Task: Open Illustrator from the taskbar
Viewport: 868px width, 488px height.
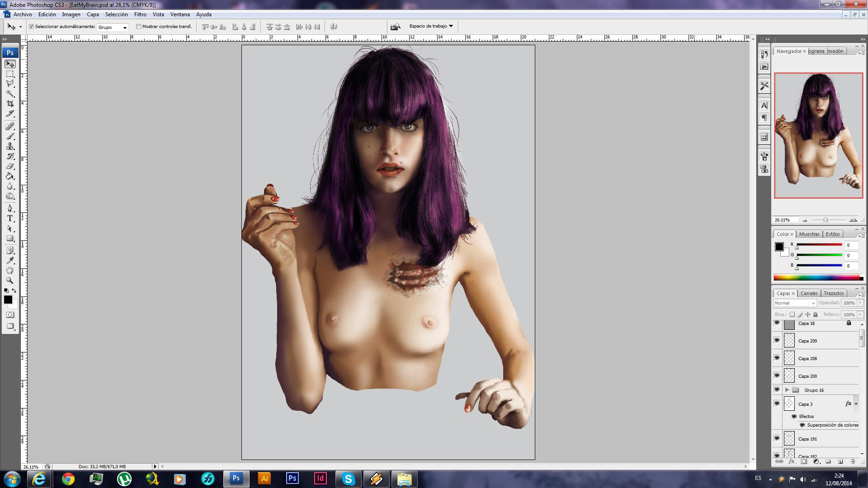Action: (264, 479)
